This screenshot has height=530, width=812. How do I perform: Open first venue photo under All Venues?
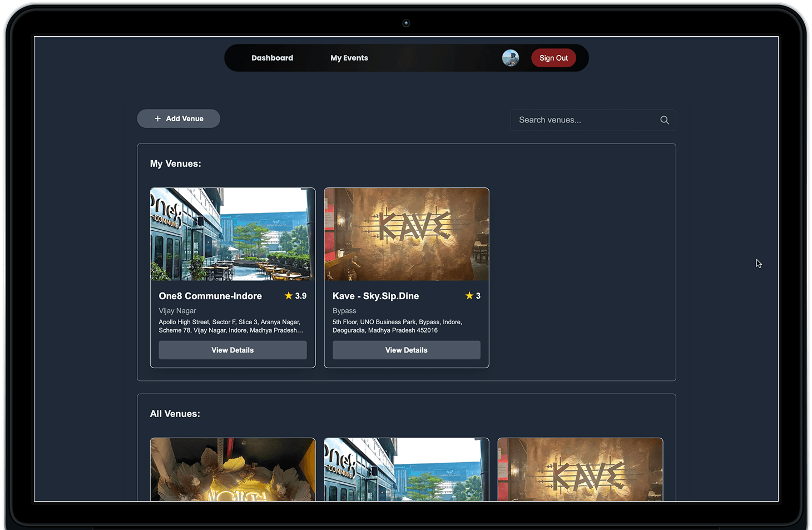point(232,469)
